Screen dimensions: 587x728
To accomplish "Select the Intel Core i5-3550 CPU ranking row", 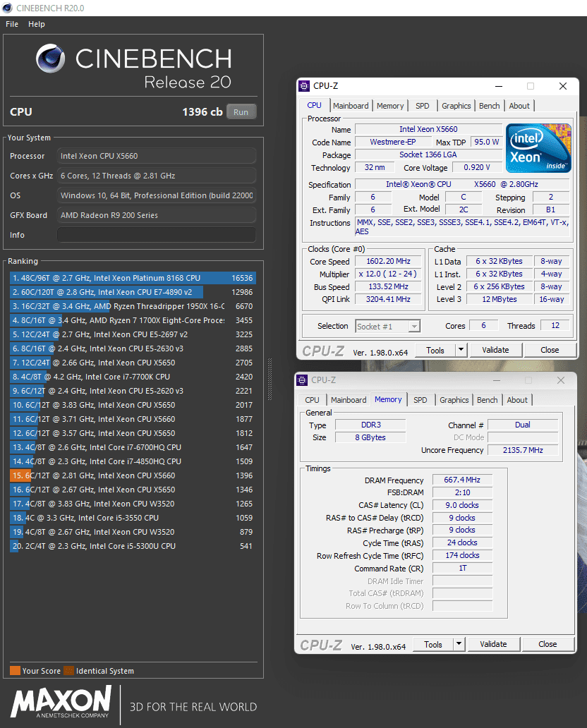I will (133, 518).
